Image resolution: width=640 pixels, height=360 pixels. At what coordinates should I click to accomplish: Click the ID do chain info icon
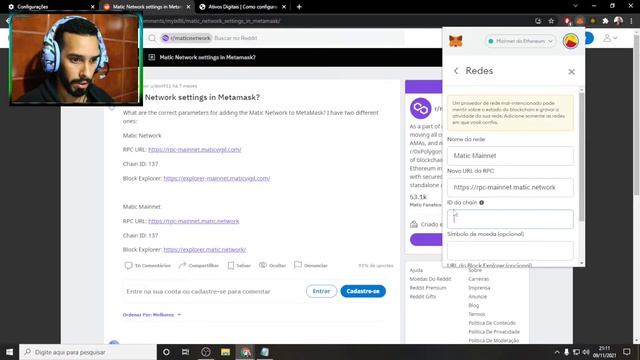point(482,202)
